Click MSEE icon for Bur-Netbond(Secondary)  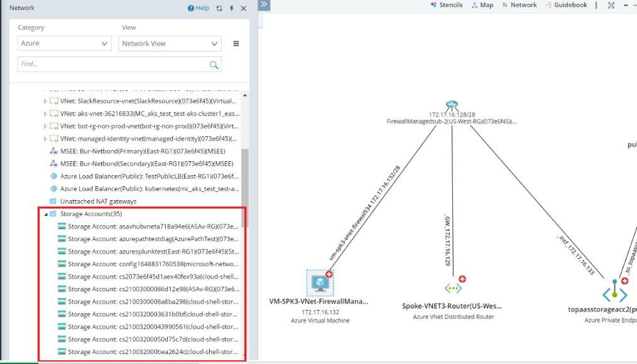[x=53, y=164]
